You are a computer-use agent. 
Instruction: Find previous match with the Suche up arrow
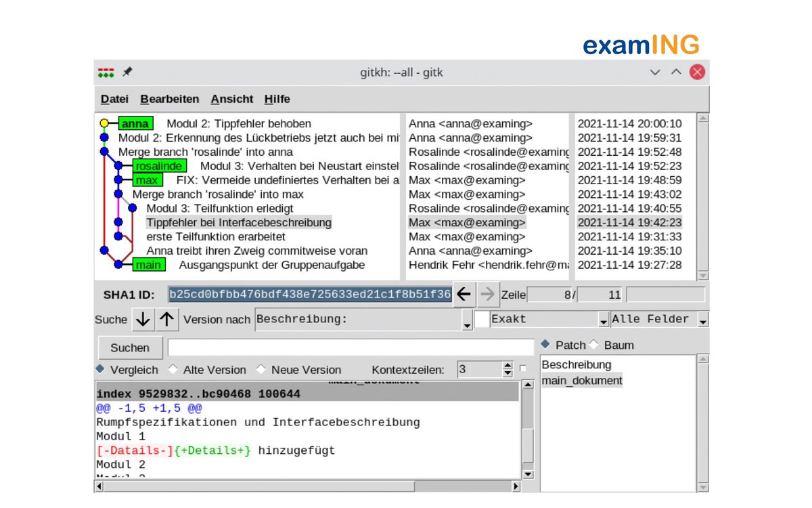(x=167, y=320)
